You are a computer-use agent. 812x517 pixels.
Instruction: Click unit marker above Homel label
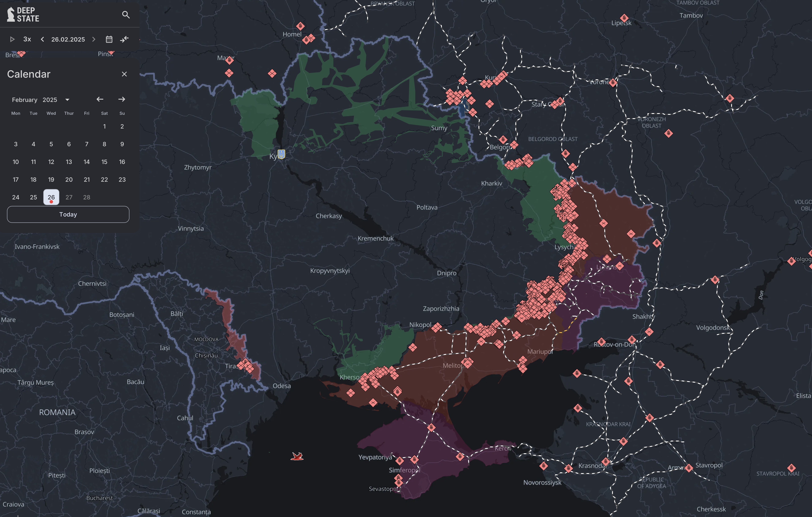point(300,26)
